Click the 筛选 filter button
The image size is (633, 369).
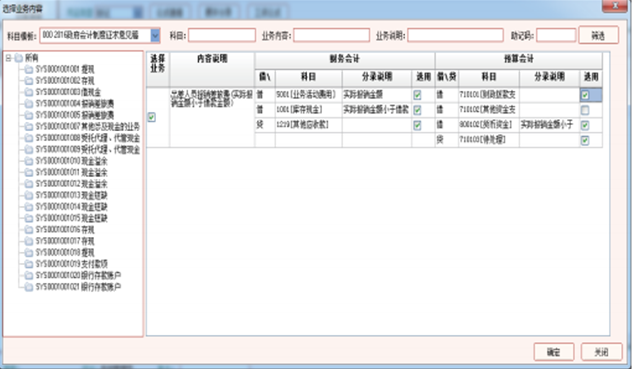(x=599, y=36)
